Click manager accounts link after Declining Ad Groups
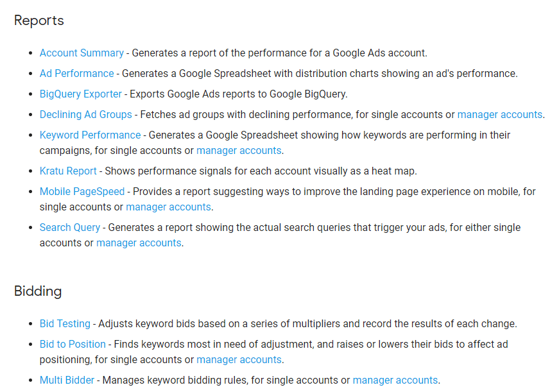This screenshot has height=392, width=550. click(x=499, y=115)
